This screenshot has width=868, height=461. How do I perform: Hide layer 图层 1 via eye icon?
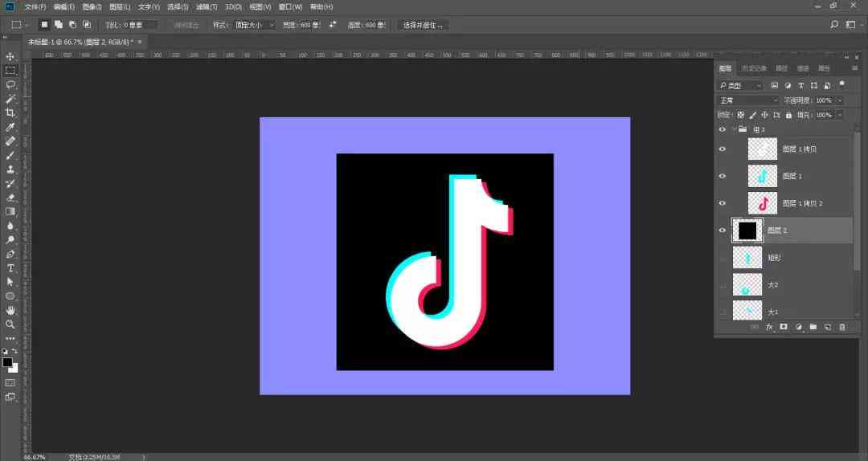722,176
